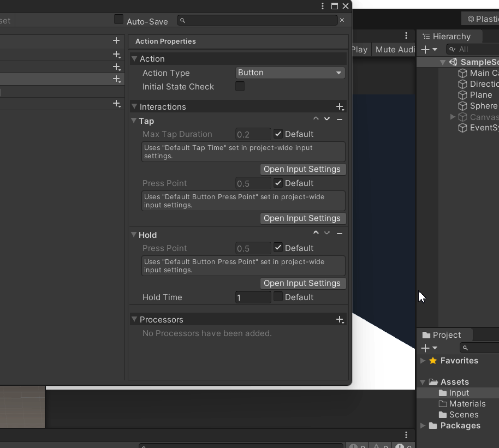The image size is (499, 448).
Task: Select the Packages folder
Action: pyautogui.click(x=458, y=426)
